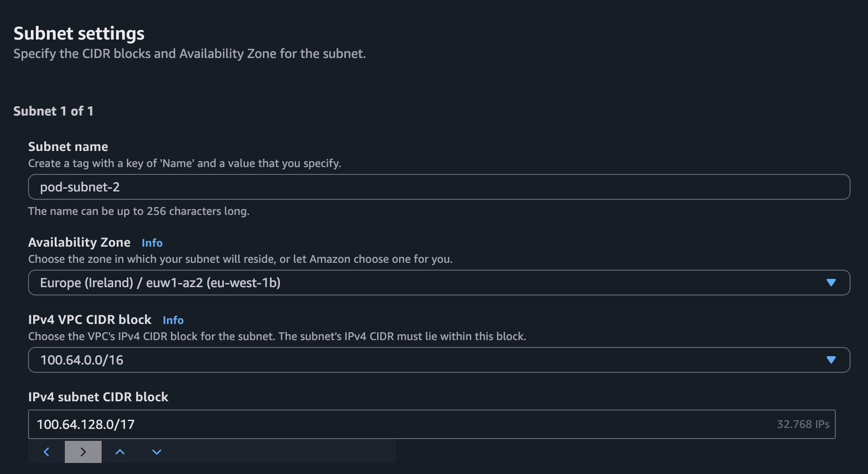Click the Availability Zone dropdown arrow
868x474 pixels.
[831, 283]
